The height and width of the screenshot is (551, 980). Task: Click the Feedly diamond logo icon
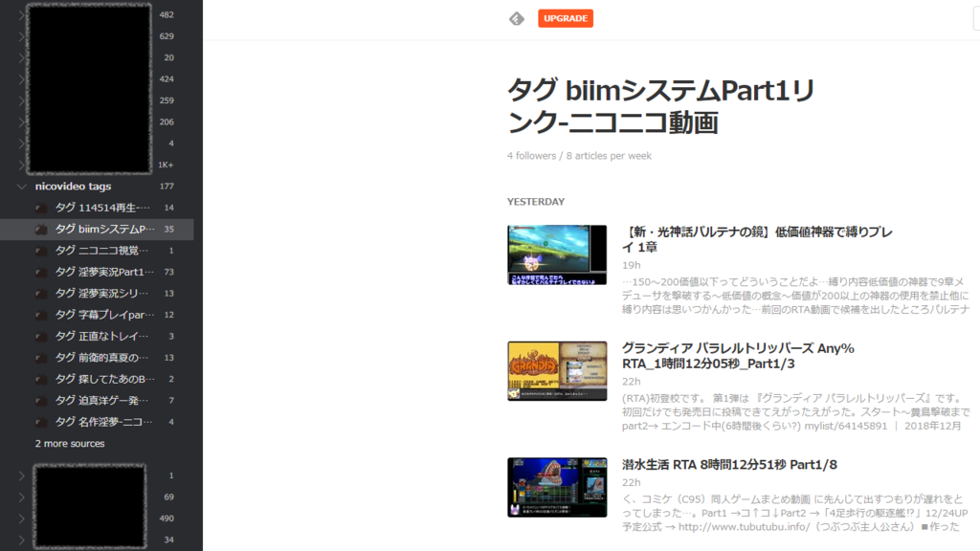(x=516, y=19)
